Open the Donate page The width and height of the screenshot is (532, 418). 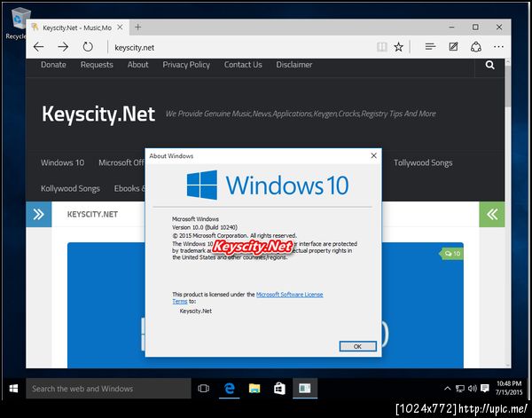(x=53, y=65)
